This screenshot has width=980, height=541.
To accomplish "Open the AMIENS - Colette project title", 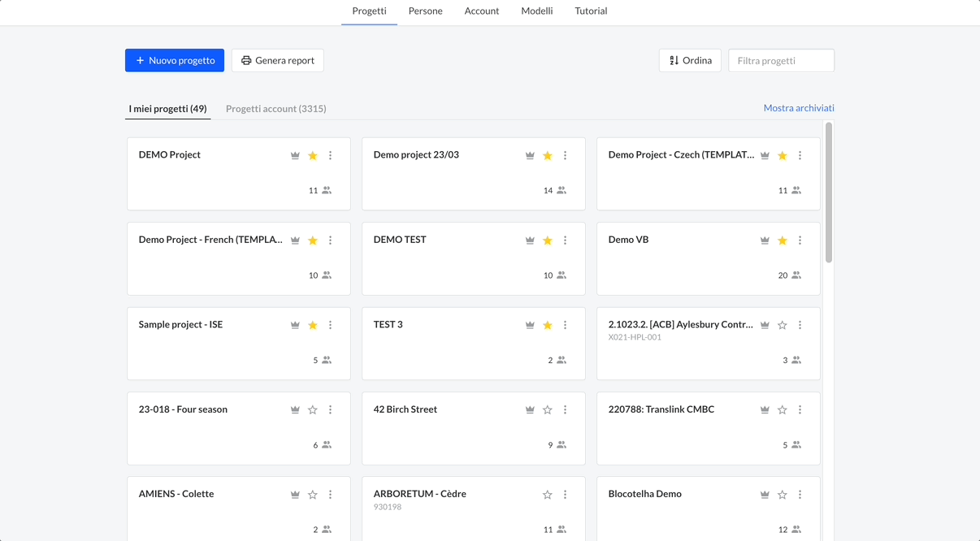I will pyautogui.click(x=176, y=494).
